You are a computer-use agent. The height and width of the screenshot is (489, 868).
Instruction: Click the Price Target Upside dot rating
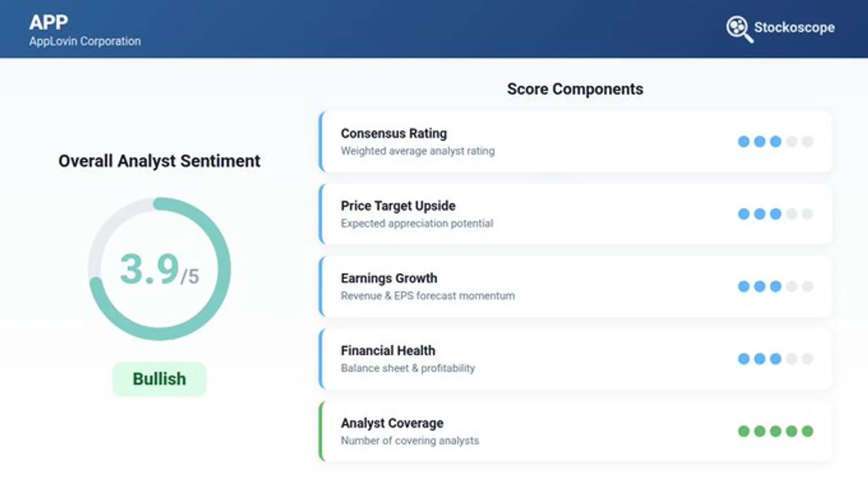coord(775,214)
